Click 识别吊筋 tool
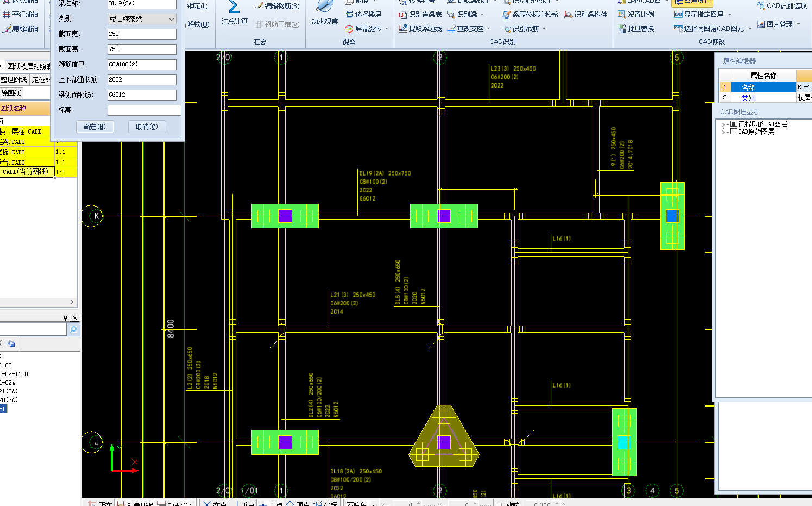The width and height of the screenshot is (812, 506). click(521, 29)
